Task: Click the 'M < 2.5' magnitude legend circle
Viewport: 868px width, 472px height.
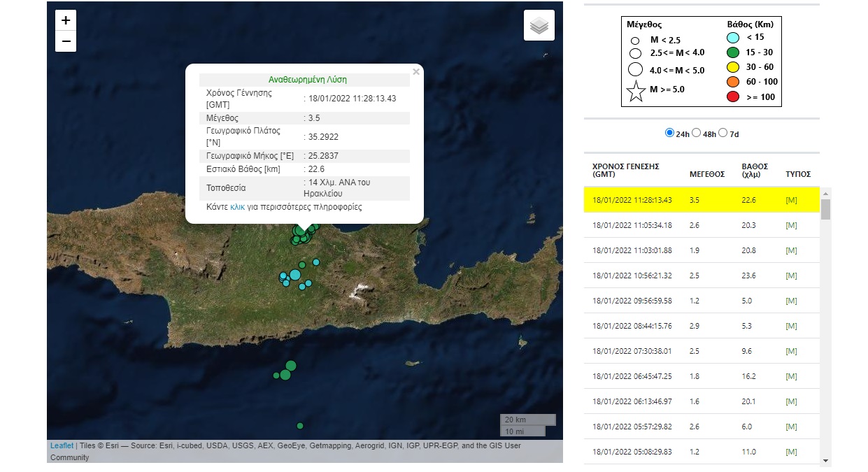Action: pyautogui.click(x=635, y=39)
